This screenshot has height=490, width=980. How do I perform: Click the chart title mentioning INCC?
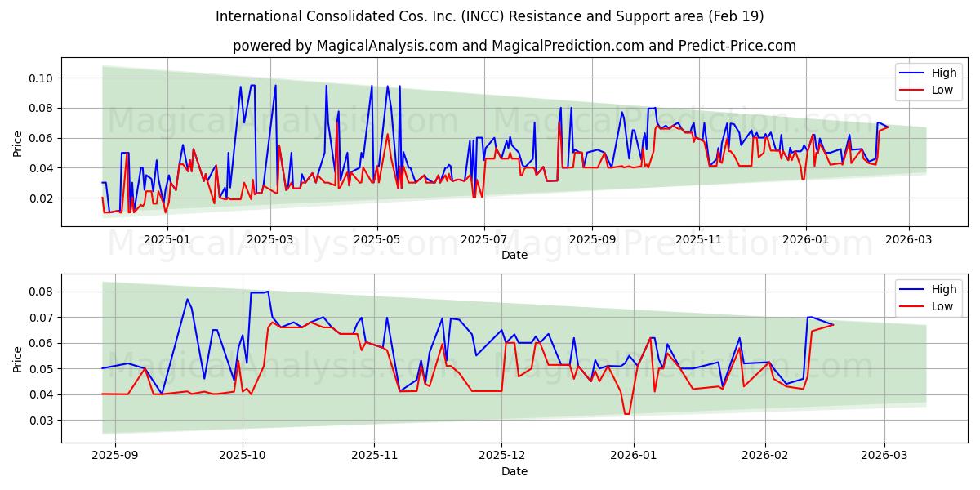[490, 16]
